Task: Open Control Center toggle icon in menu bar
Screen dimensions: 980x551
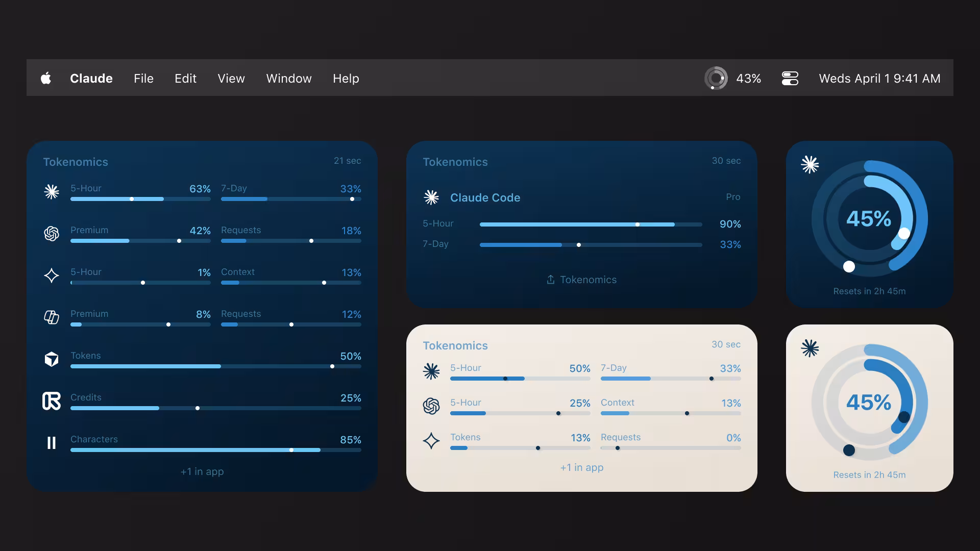Action: coord(790,78)
